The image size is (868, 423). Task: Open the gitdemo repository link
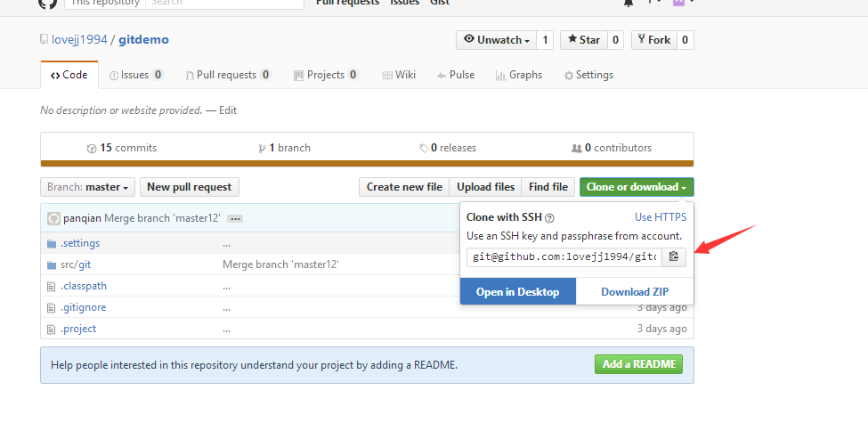pos(143,40)
